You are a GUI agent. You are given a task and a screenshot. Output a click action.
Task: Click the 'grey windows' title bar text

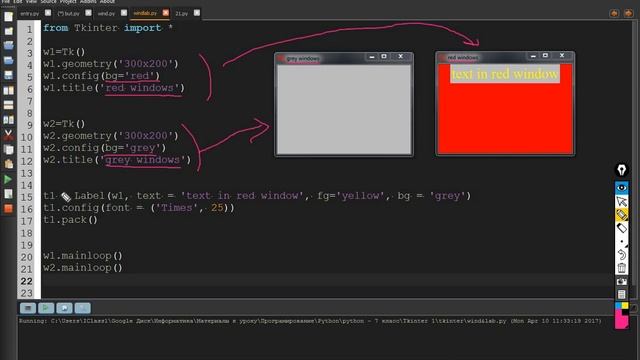coord(303,59)
